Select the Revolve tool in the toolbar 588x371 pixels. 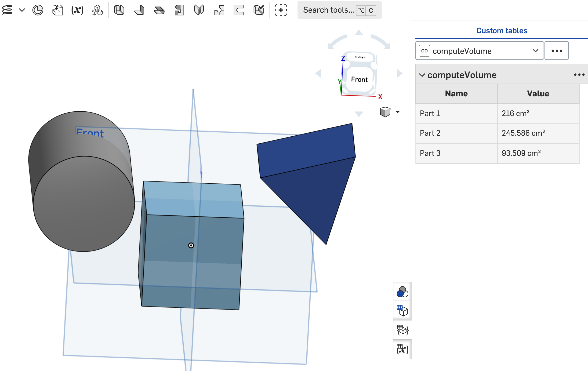click(x=38, y=10)
